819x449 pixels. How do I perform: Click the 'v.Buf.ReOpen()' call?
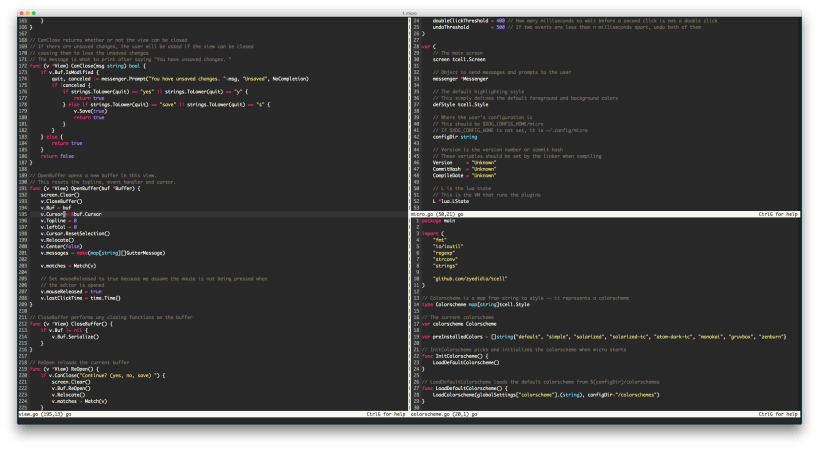point(71,388)
